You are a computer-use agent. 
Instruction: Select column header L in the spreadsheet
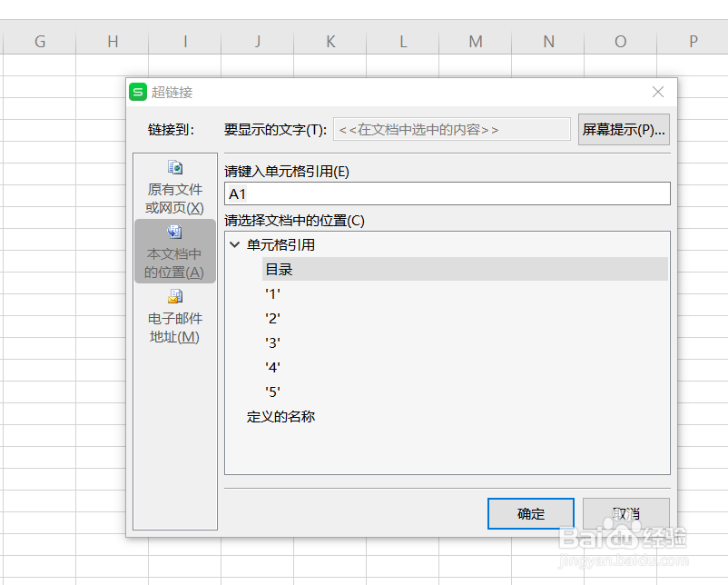pos(402,41)
